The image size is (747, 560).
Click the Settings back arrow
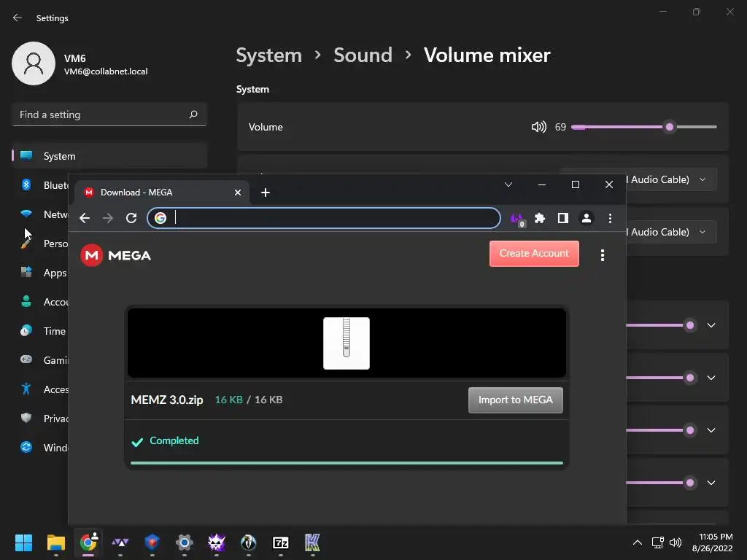point(18,18)
